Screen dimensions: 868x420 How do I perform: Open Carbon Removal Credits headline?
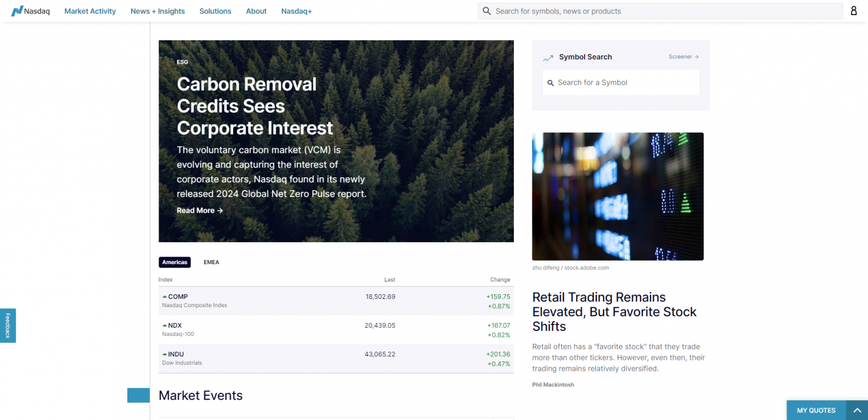(255, 106)
